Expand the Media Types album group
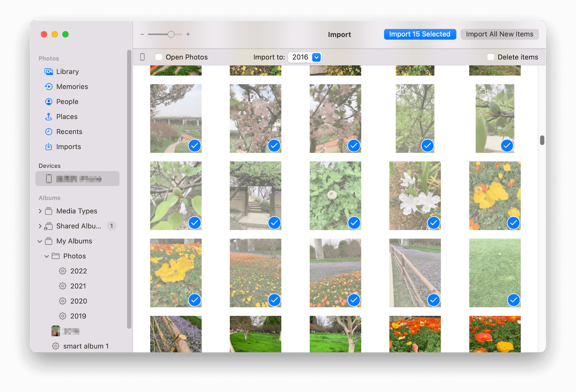 click(x=40, y=211)
